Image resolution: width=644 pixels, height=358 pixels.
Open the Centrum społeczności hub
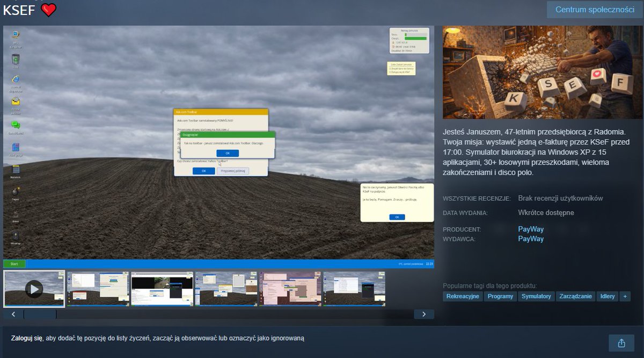595,10
